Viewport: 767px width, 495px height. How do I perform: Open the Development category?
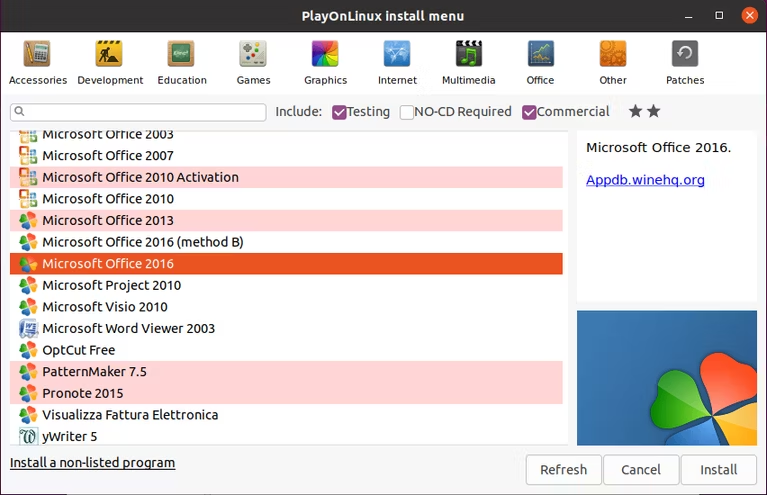coord(110,62)
